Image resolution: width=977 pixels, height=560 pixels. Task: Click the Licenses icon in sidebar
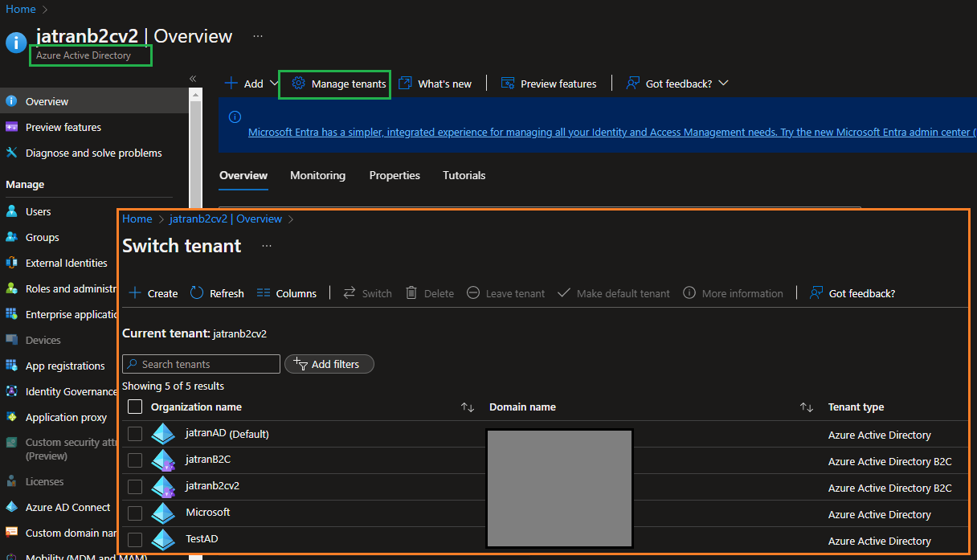11,481
